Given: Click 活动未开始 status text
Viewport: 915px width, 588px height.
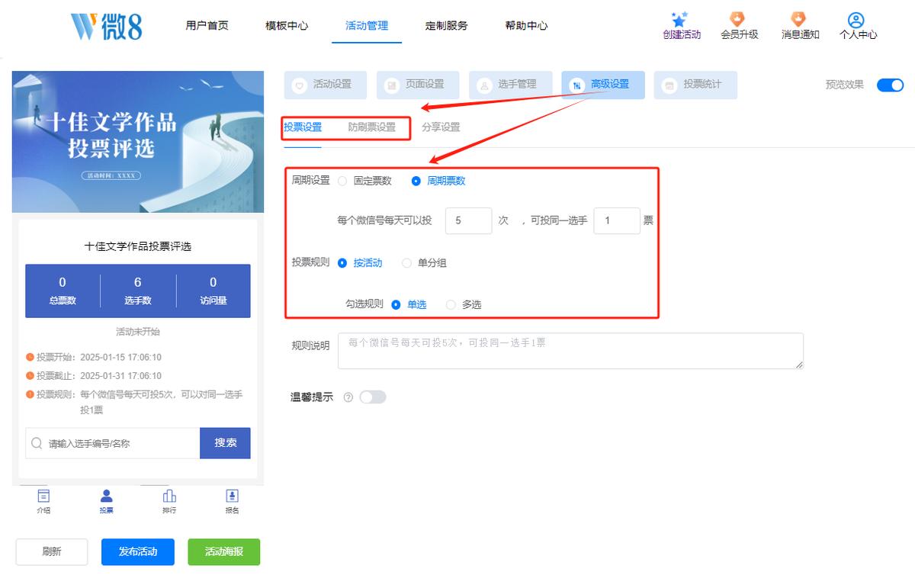Looking at the screenshot, I should [138, 332].
